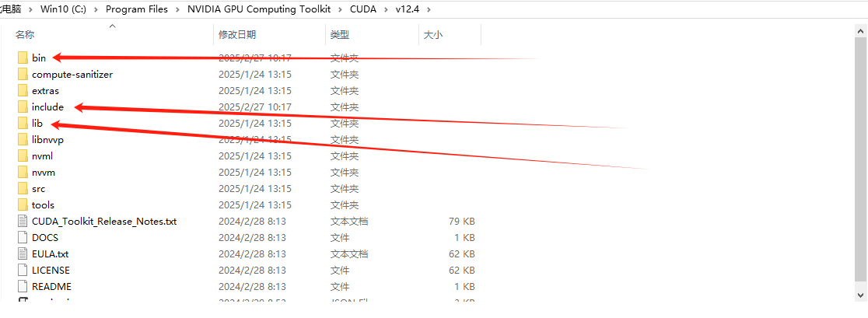Click the tools folder icon
The height and width of the screenshot is (318, 868).
pyautogui.click(x=23, y=204)
